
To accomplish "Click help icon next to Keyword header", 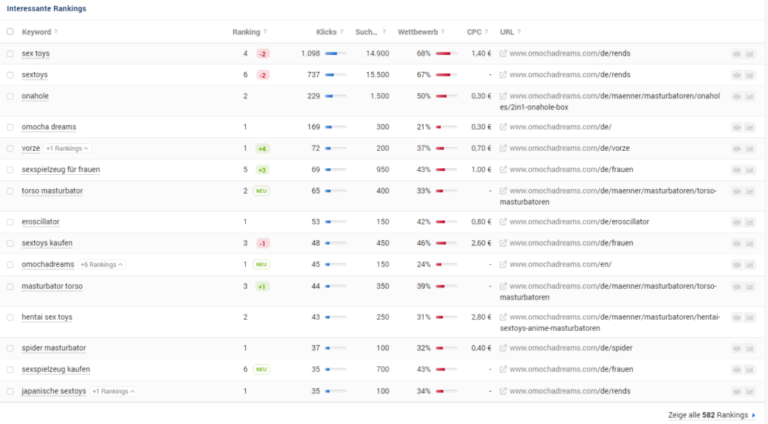I will click(56, 32).
